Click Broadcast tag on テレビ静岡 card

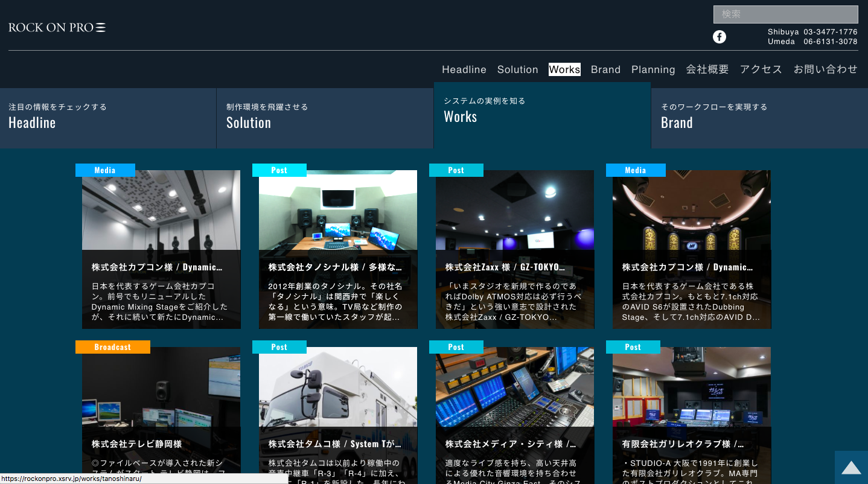pos(112,347)
